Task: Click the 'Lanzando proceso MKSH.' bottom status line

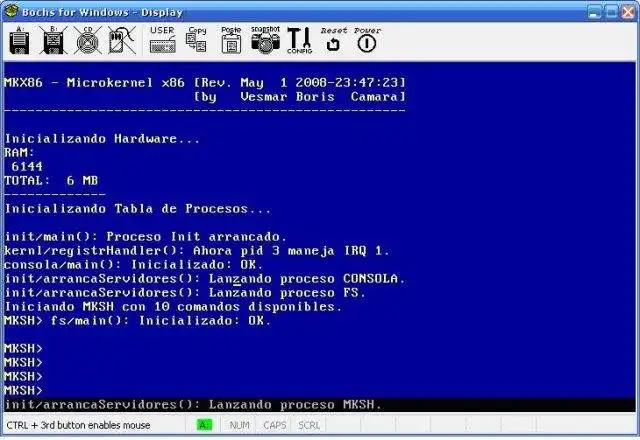Action: click(193, 404)
